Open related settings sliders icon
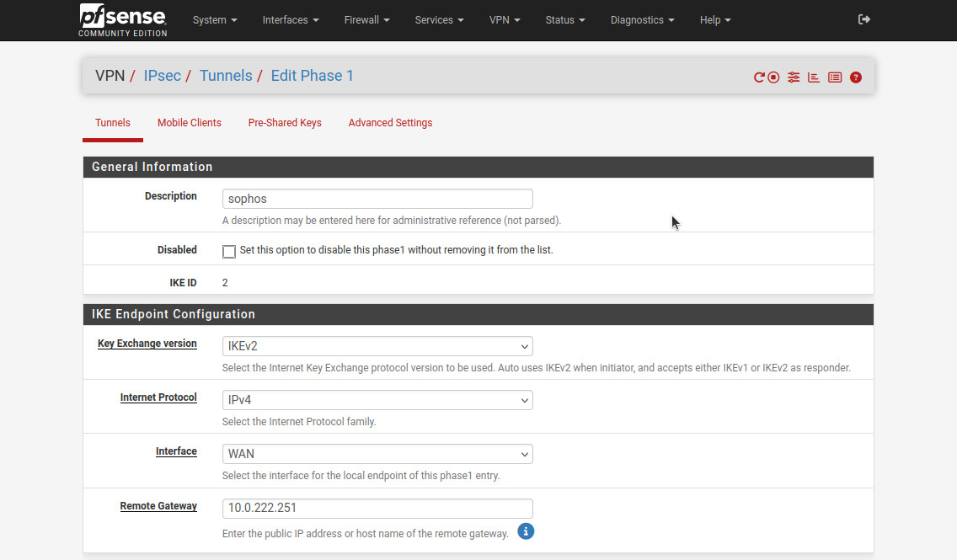 pos(794,77)
